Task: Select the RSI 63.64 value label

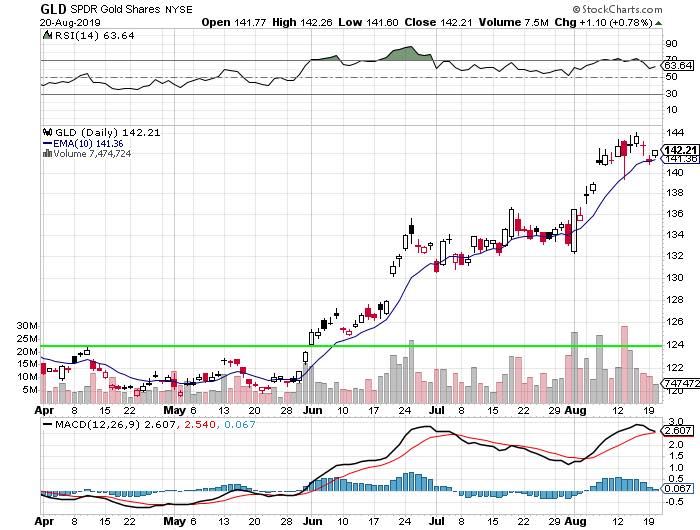Action: 678,65
